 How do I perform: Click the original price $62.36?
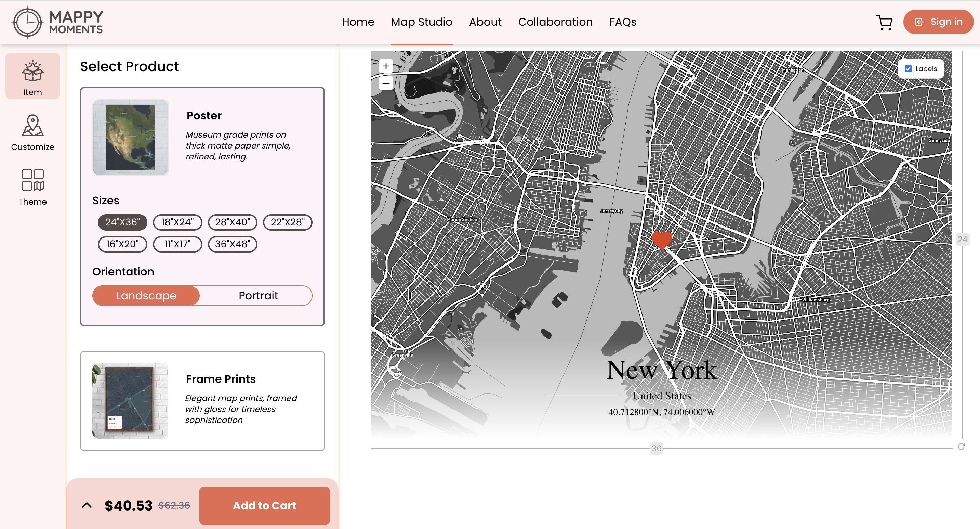174,505
